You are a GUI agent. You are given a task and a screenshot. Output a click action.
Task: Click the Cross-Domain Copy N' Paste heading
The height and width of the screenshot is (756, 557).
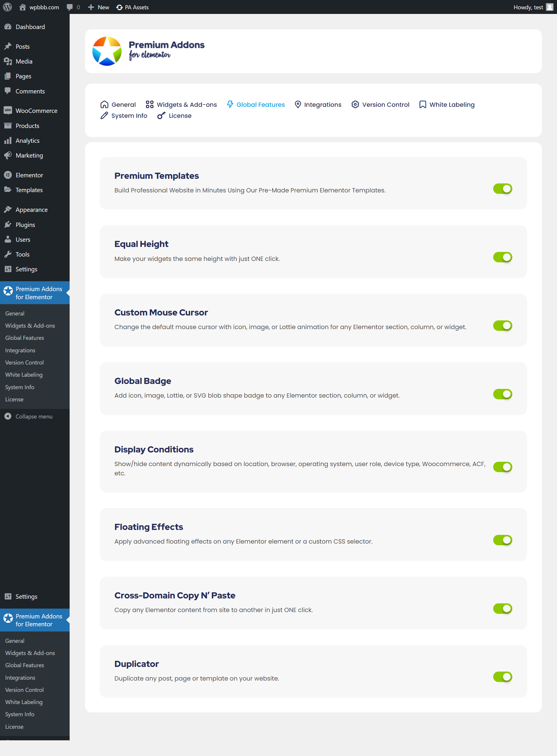click(x=175, y=596)
